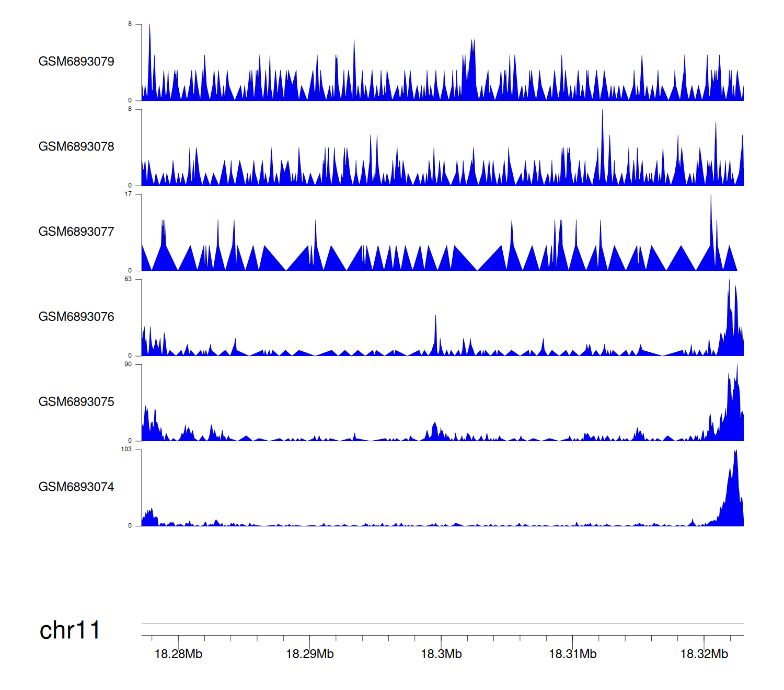784x690 pixels.
Task: Click the y-axis maximum value 103
Action: (x=126, y=450)
